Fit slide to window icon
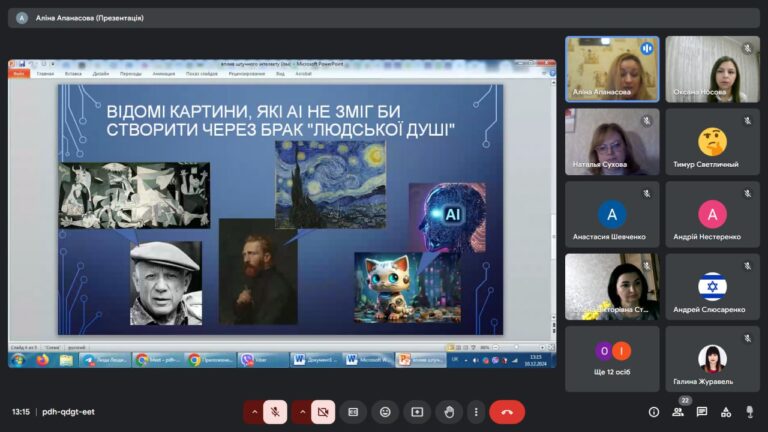Screen dimensions: 768x432 (x=550, y=347)
